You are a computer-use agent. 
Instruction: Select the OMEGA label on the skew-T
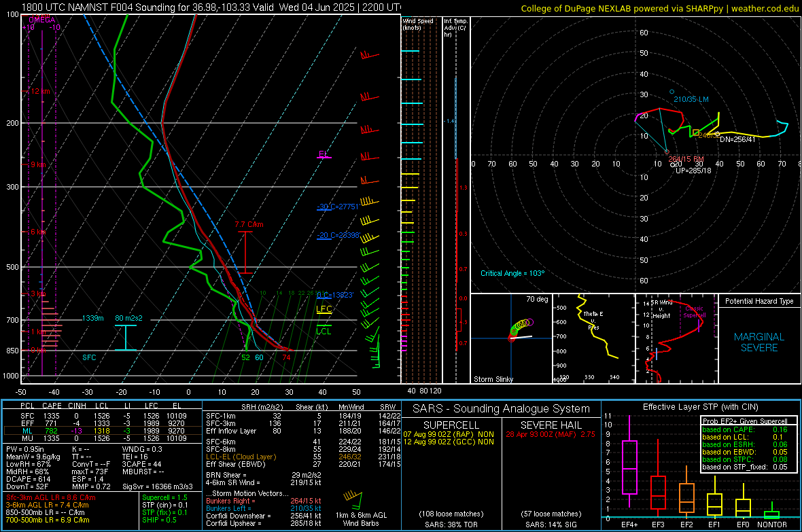click(42, 20)
